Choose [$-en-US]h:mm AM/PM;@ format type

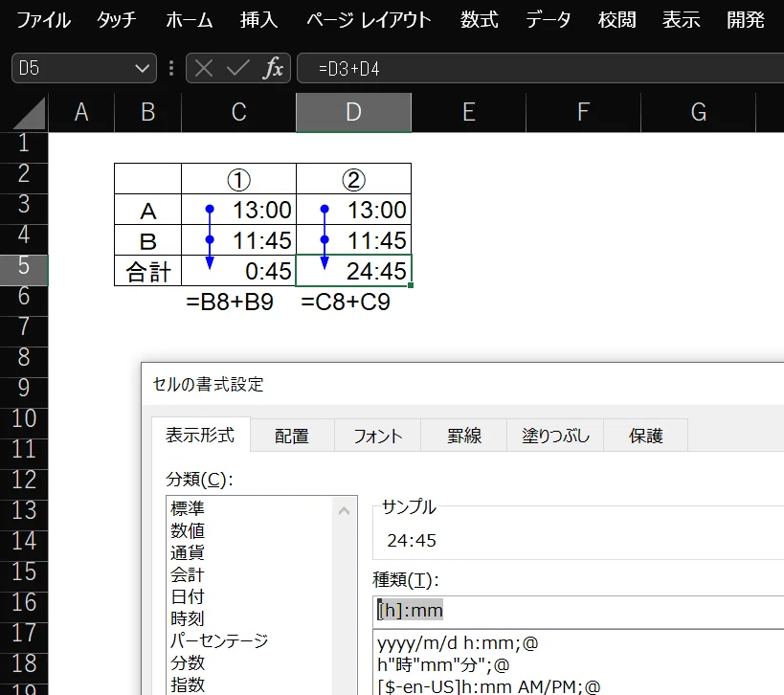488,686
